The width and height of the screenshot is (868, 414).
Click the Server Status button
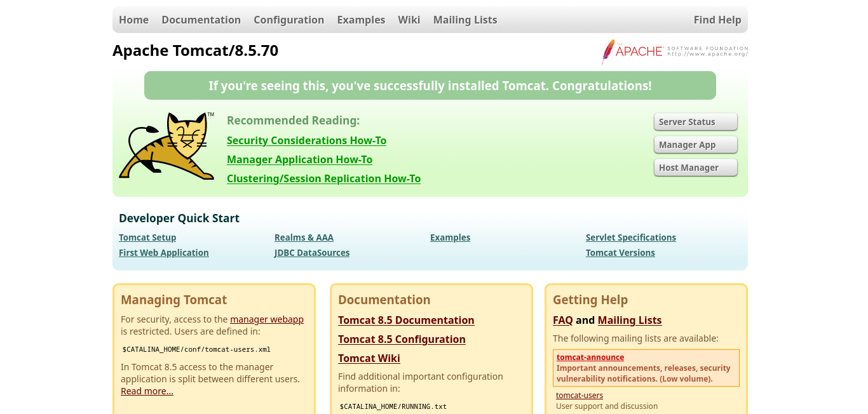click(696, 122)
